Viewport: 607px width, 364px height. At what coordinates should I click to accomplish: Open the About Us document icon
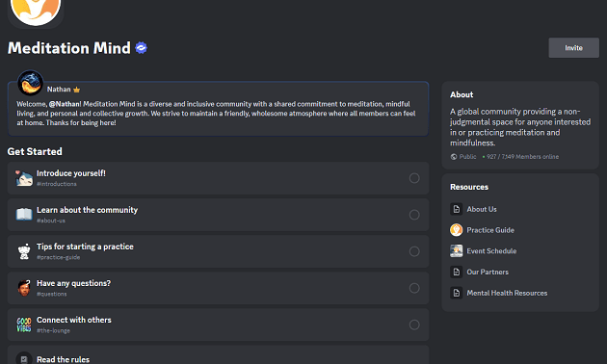tap(457, 209)
